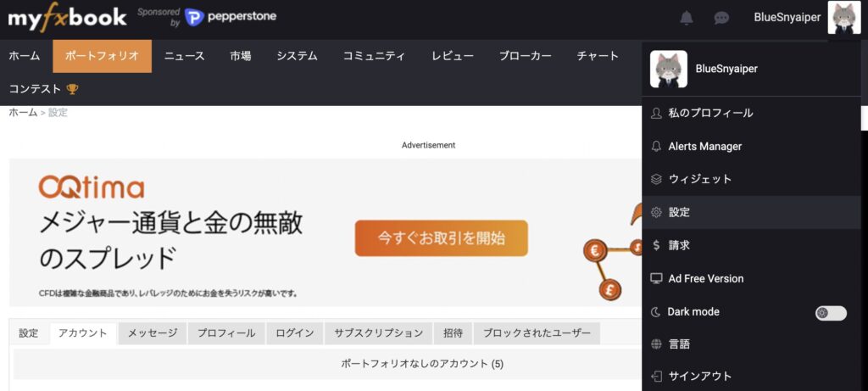
Task: Click the Dark mode label text
Action: 693,312
